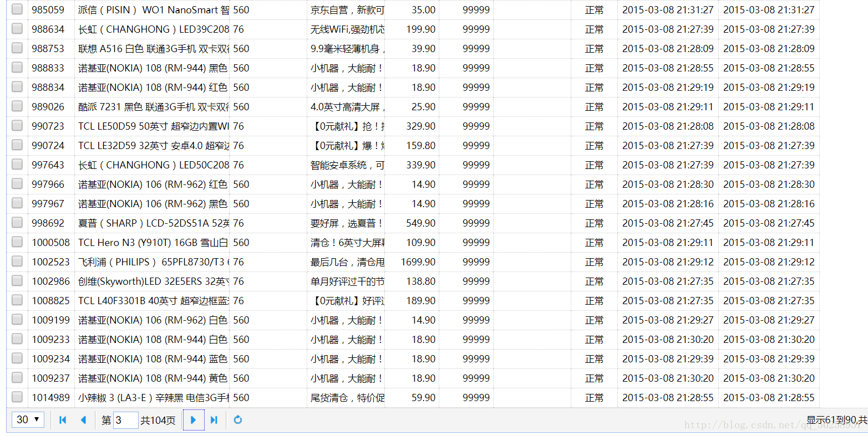
Task: Select the price cell "109.90"
Action: tap(420, 243)
